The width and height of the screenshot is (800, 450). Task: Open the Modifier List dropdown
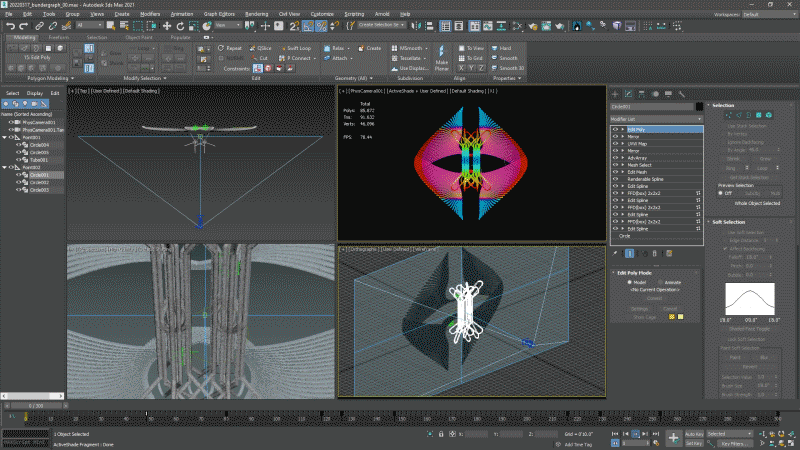coord(657,119)
